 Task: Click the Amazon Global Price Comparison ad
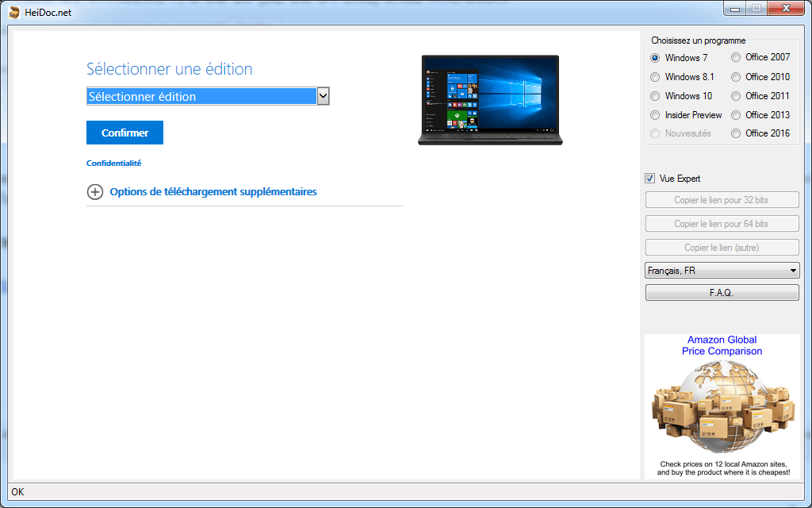722,406
